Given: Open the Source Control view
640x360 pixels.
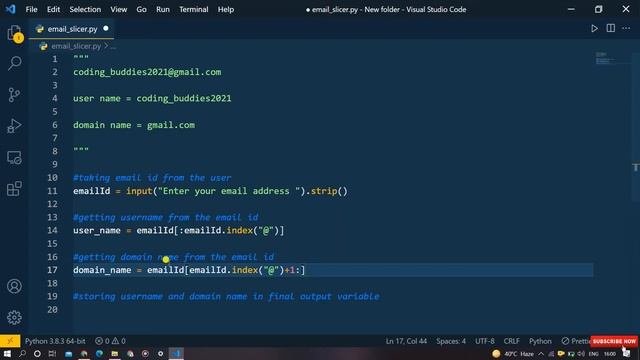Looking at the screenshot, I should 14,95.
